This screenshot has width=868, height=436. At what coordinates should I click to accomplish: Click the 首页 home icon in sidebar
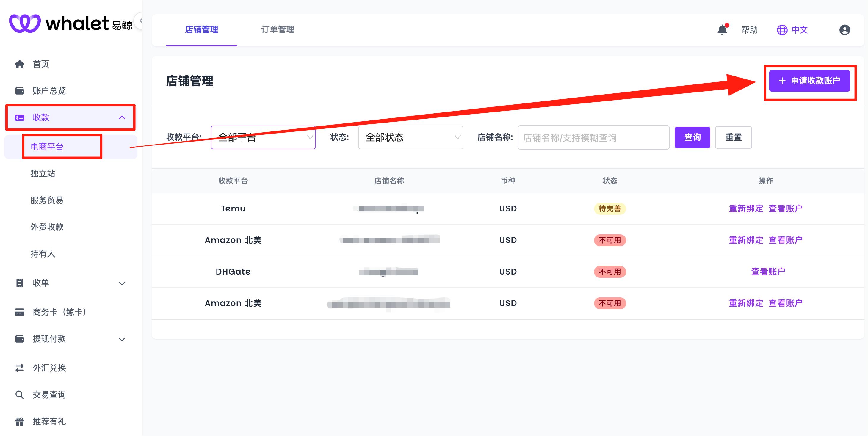pos(20,64)
